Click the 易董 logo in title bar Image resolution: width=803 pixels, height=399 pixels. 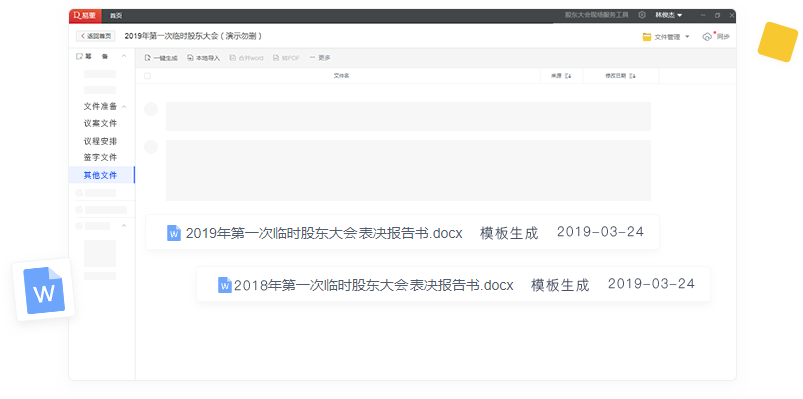click(x=85, y=15)
